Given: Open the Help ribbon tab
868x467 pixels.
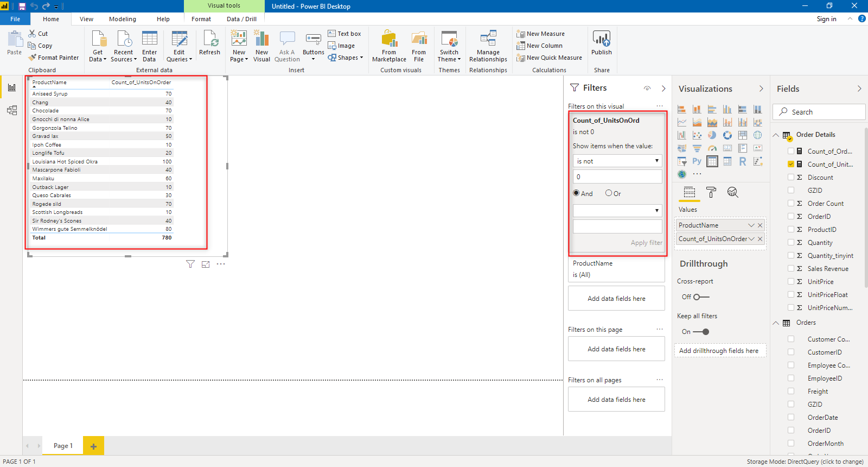Looking at the screenshot, I should [x=163, y=19].
